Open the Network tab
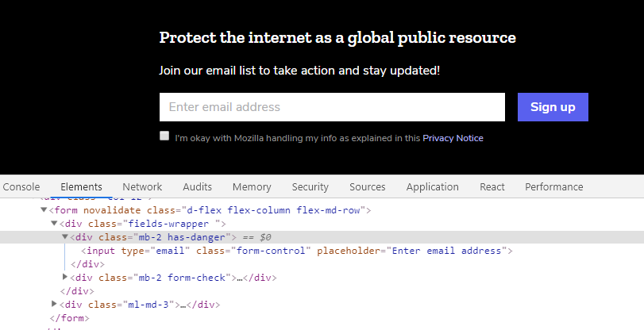 point(142,186)
